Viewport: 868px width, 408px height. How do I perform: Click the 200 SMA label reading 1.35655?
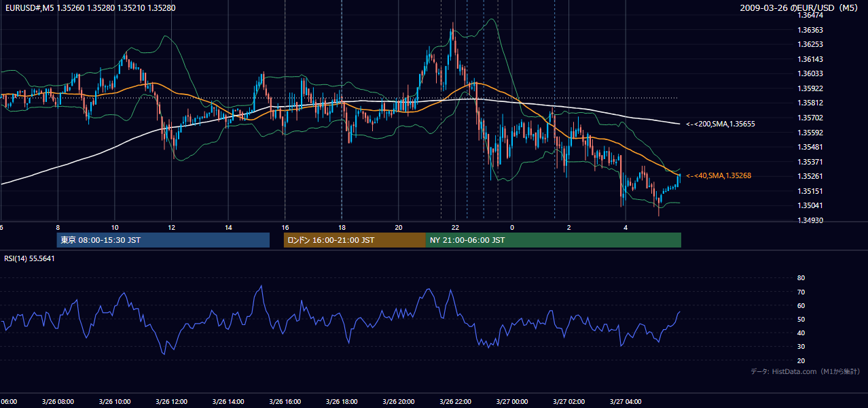(721, 124)
